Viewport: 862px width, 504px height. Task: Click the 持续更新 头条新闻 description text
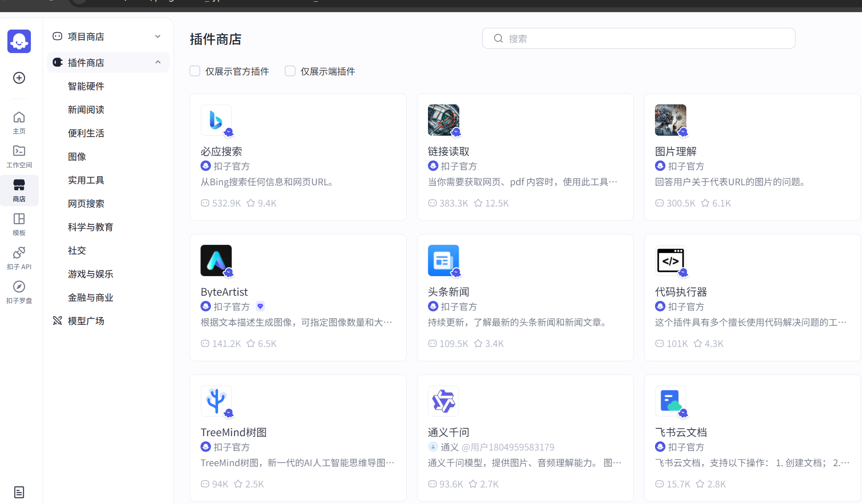point(518,322)
